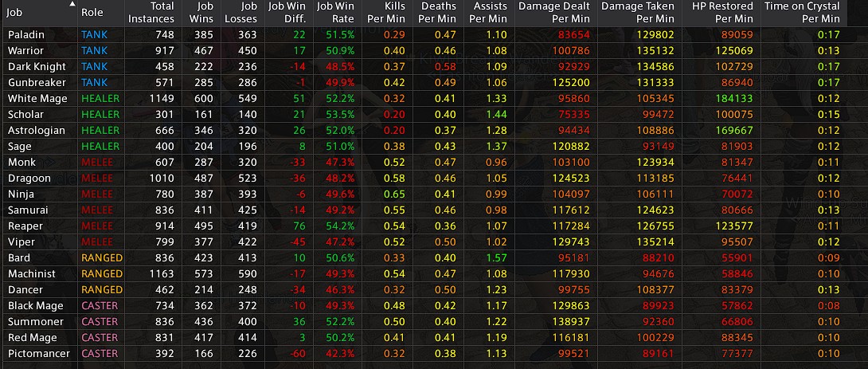
Task: Sort by the Job column header
Action: click(x=39, y=12)
